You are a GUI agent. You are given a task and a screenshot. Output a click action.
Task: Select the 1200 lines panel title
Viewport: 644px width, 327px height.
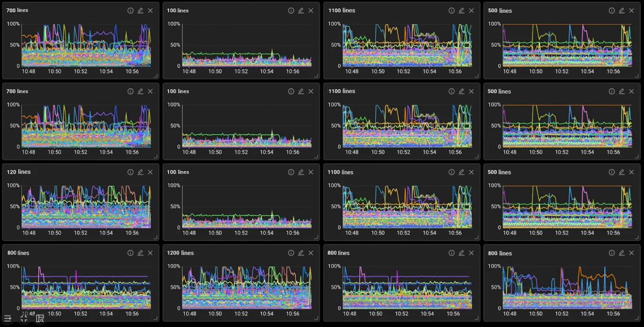point(180,253)
